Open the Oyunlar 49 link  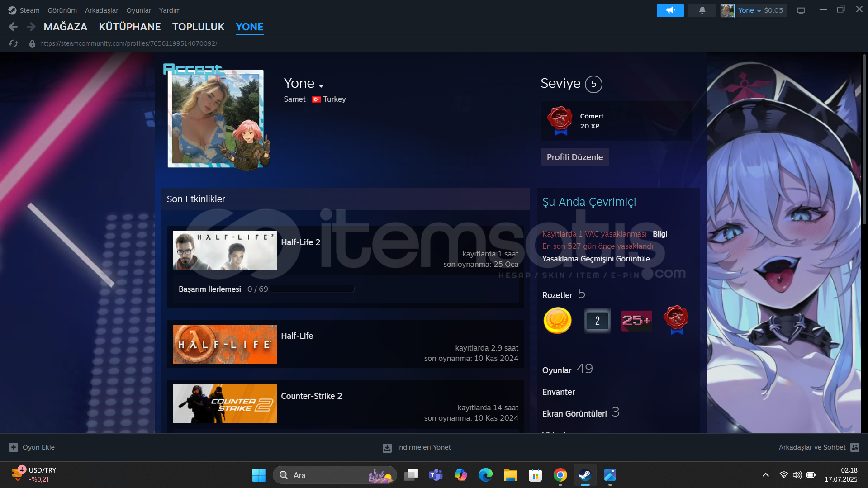click(567, 369)
